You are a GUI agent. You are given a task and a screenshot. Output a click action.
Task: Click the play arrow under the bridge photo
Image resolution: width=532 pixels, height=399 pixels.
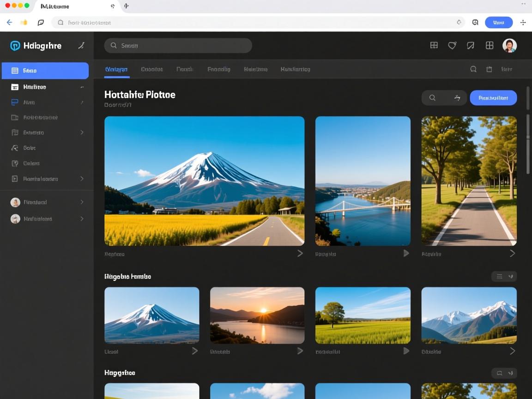[406, 253]
